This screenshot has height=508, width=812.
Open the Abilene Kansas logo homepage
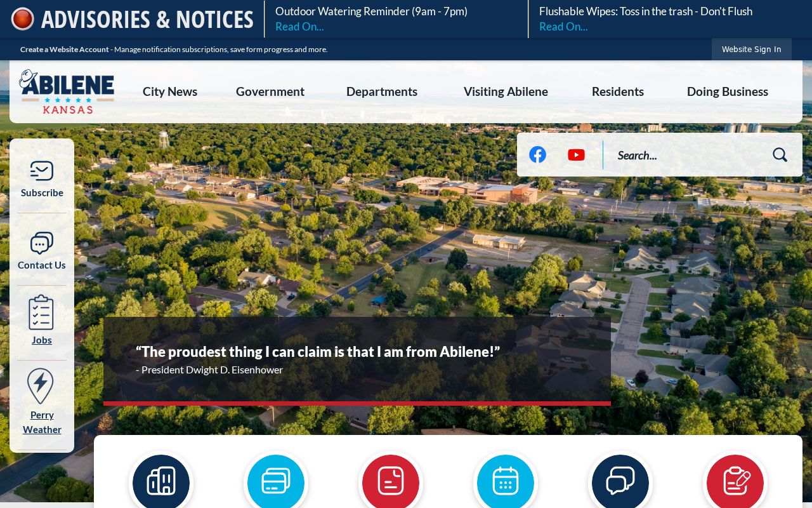(x=67, y=91)
